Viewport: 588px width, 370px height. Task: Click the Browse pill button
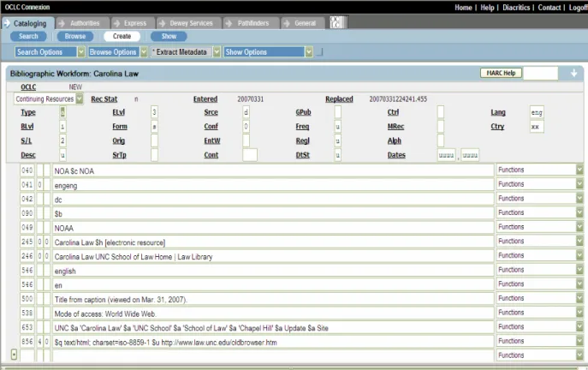click(x=75, y=36)
